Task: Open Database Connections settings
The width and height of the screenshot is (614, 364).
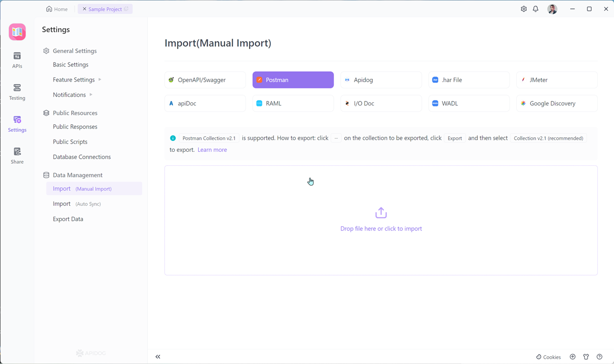Action: (x=82, y=157)
